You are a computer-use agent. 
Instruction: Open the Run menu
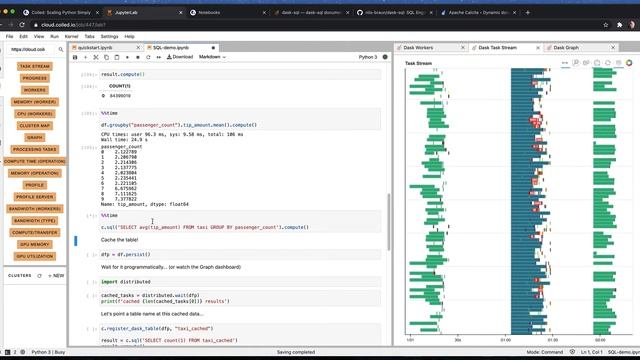tap(54, 36)
